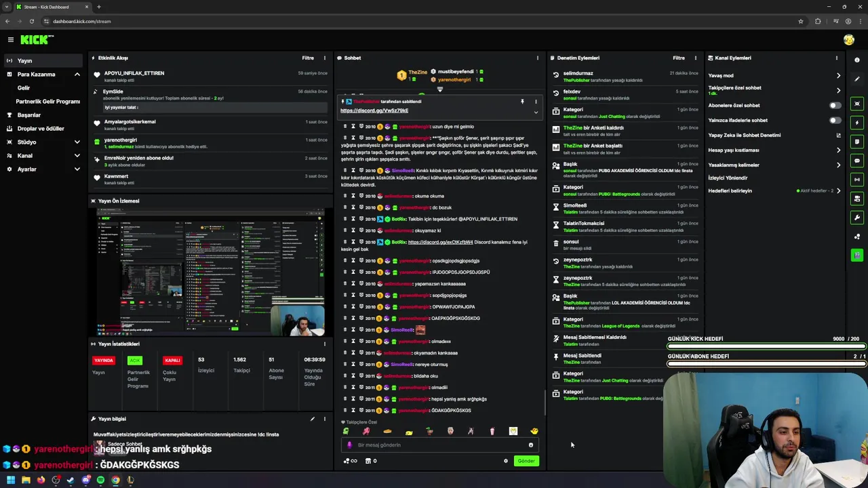Open Kanal Eylemleri panel three-dot menu

pyautogui.click(x=837, y=58)
